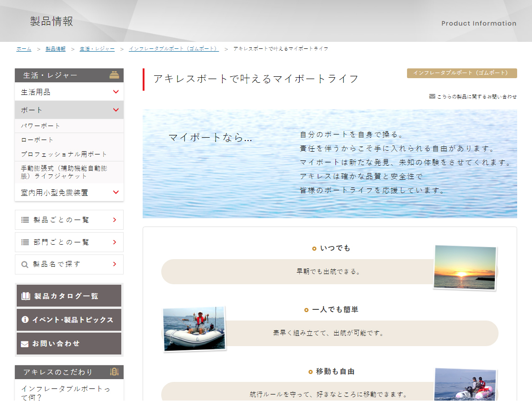Click アキレスは確かな品質と安全性で banner line
This screenshot has width=532, height=401.
pos(361,176)
